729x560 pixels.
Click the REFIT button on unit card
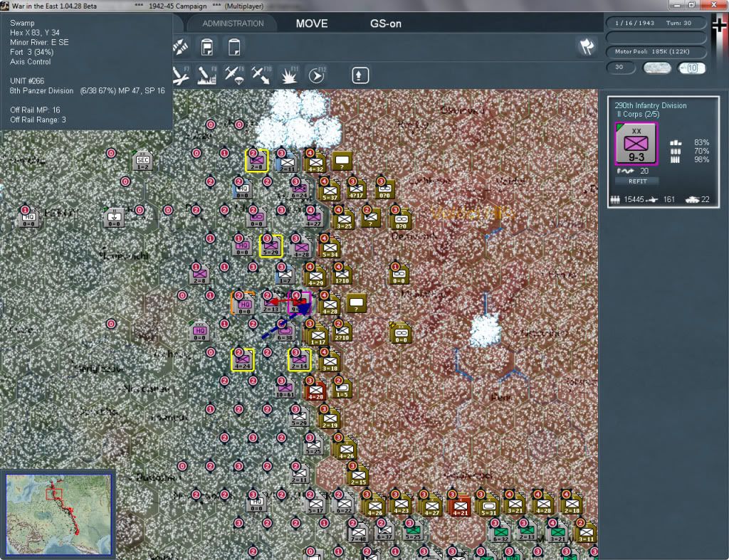coord(637,181)
